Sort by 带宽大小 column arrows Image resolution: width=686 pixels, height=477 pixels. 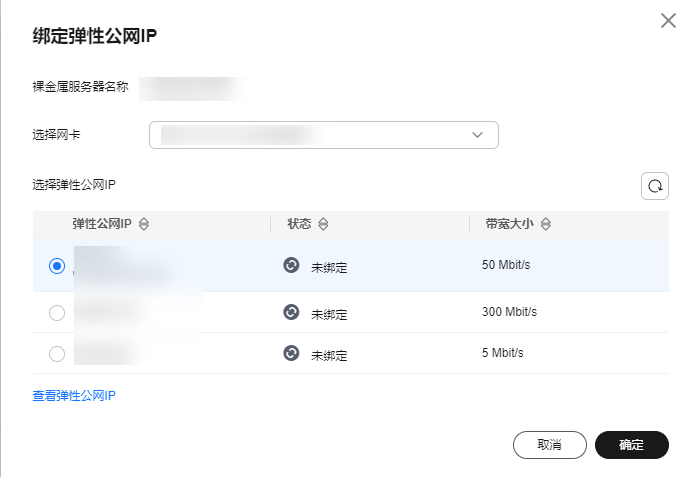pos(545,224)
